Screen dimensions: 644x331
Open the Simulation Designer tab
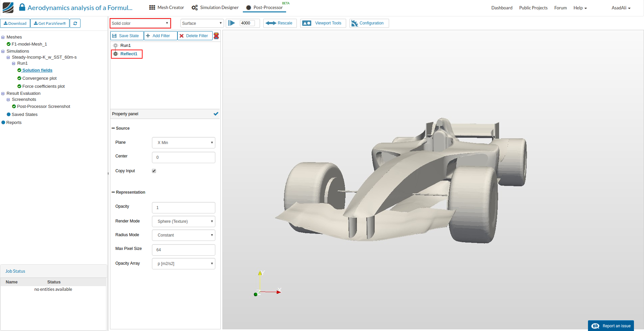(215, 8)
